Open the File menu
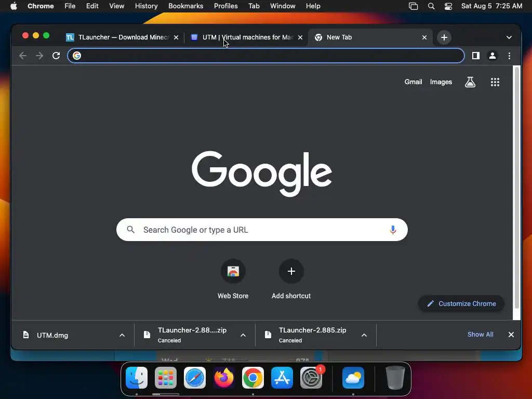532x399 pixels. [70, 6]
